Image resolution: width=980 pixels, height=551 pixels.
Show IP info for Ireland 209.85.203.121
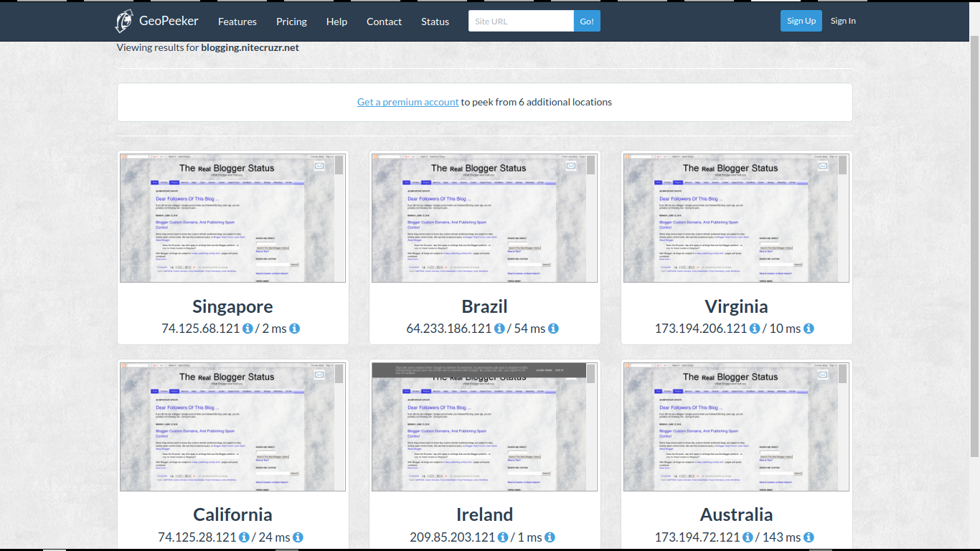click(503, 537)
